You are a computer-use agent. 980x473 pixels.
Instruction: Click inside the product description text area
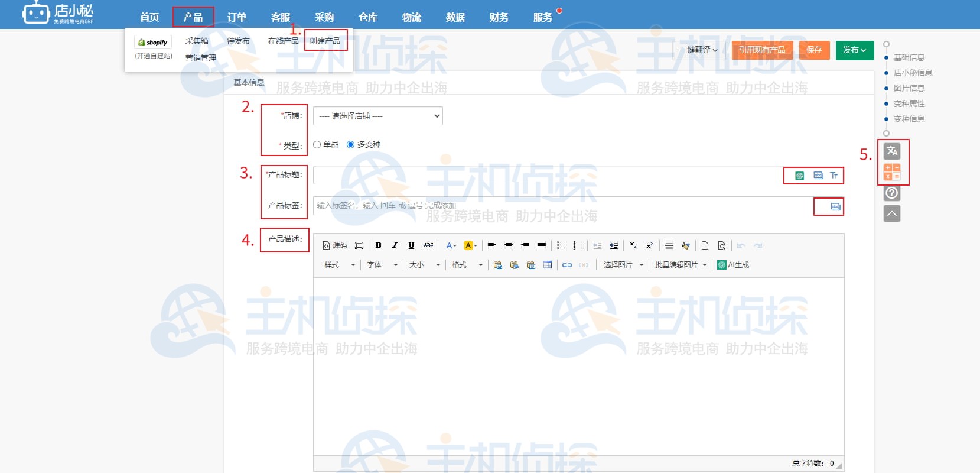(x=578, y=365)
